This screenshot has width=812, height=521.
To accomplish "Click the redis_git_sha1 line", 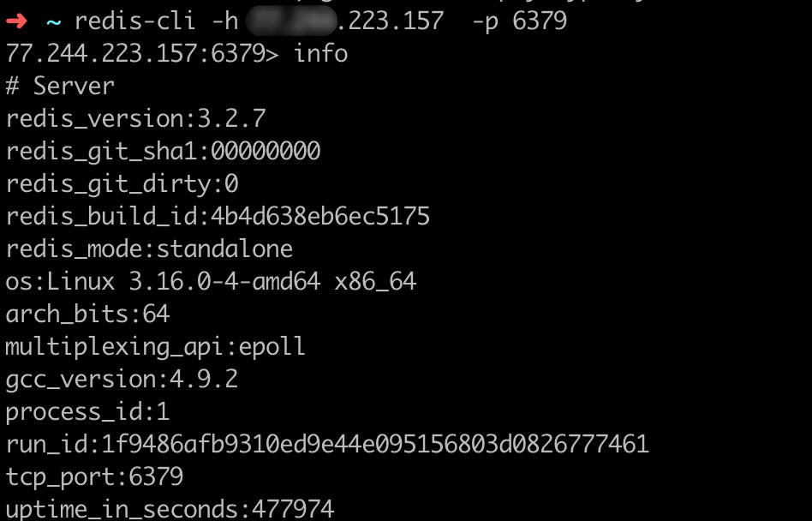I will tap(163, 152).
